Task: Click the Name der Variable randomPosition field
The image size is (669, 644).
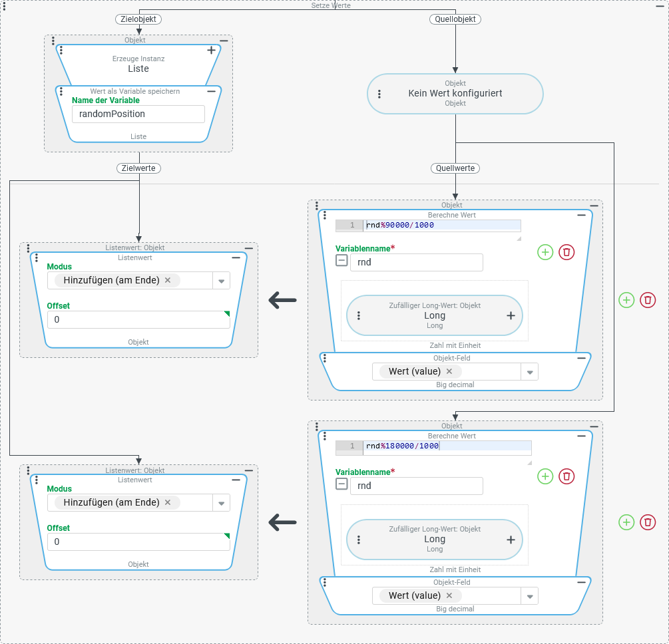Action: tap(138, 114)
